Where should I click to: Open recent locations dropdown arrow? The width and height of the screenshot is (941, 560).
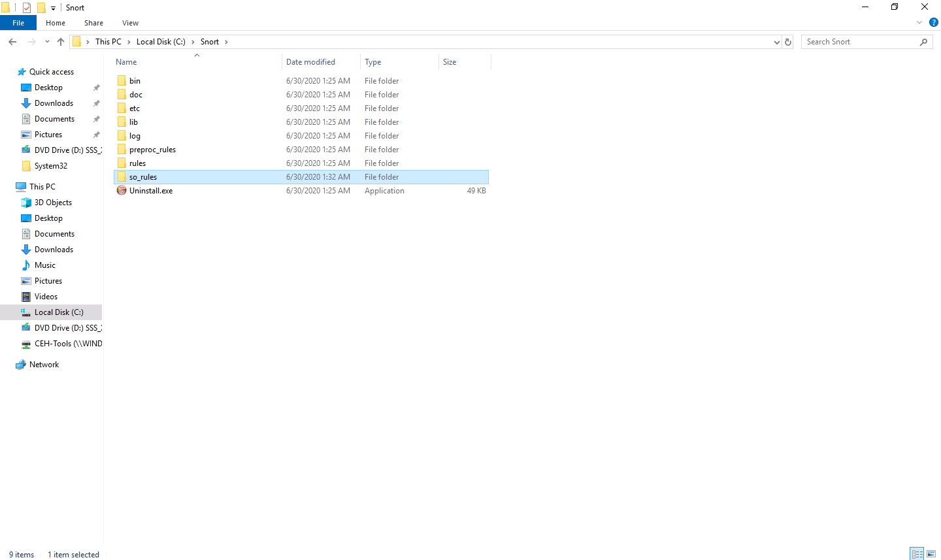[x=47, y=42]
